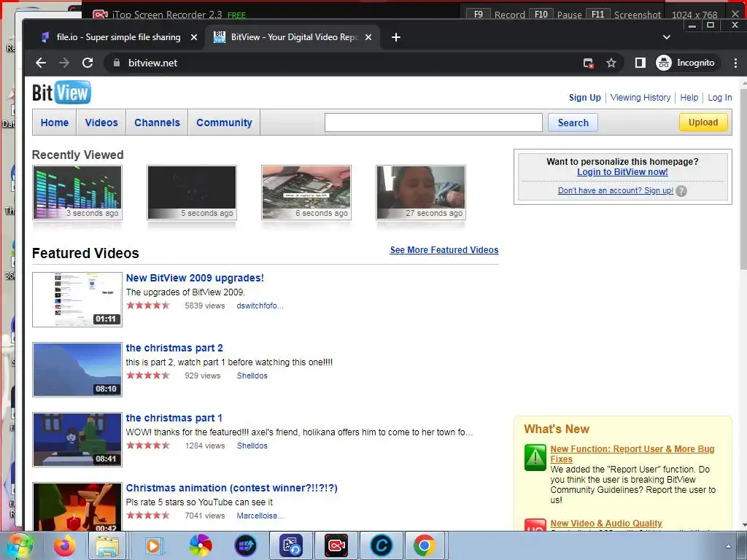Select the BitView browser tab

pos(293,37)
